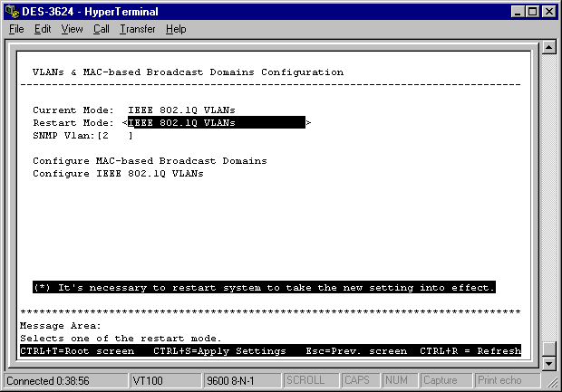Select the Restart Mode IEEE 802.1Q VLANs field
Viewport: 562px width, 392px height.
coord(216,122)
